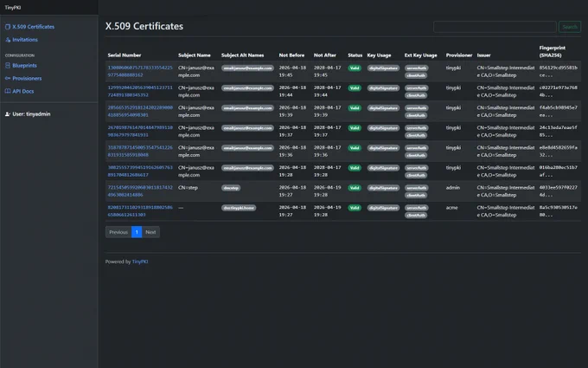
Task: Click the Invitations person icon
Action: point(8,40)
